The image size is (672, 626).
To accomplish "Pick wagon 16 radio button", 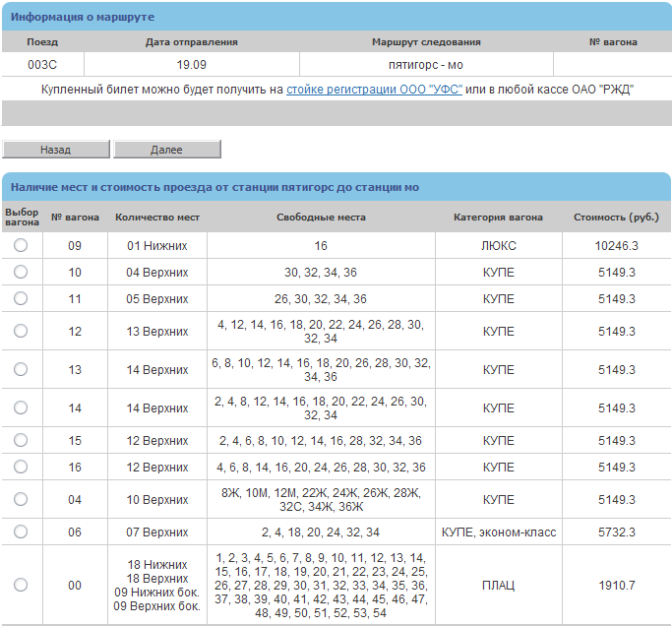I will point(21,467).
